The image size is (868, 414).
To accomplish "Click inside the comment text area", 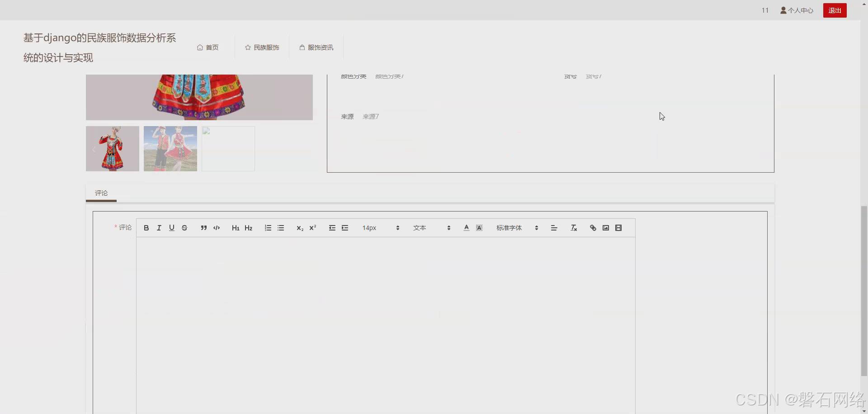I will tap(386, 325).
